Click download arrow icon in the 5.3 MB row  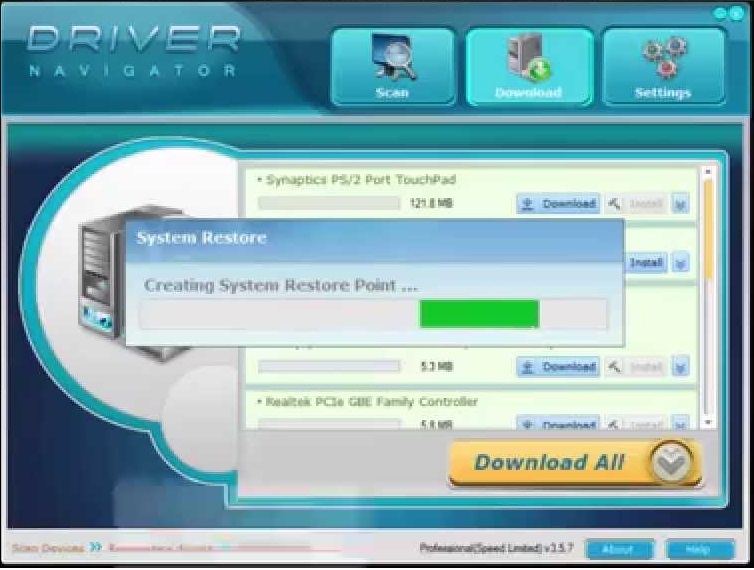pos(528,367)
